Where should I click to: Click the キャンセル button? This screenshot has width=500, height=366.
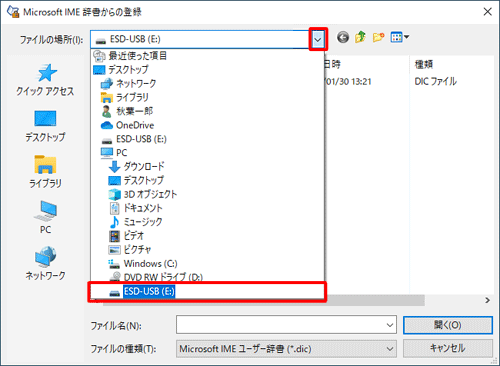[x=448, y=348]
